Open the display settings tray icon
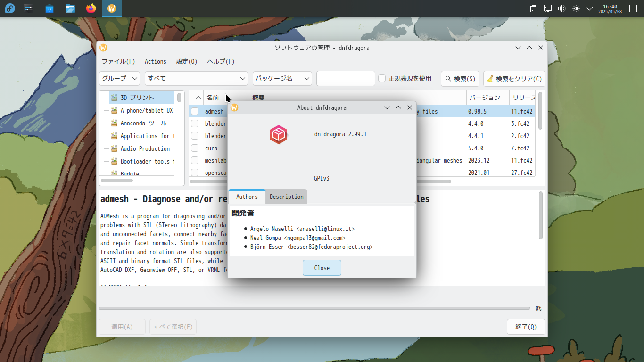The width and height of the screenshot is (644, 362). (x=548, y=8)
